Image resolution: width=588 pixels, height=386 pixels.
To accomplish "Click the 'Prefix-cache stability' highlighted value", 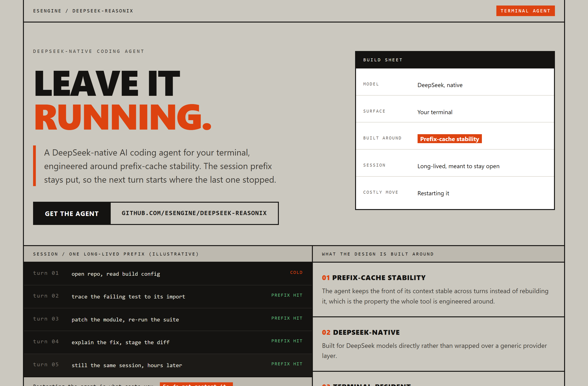I will coord(449,139).
